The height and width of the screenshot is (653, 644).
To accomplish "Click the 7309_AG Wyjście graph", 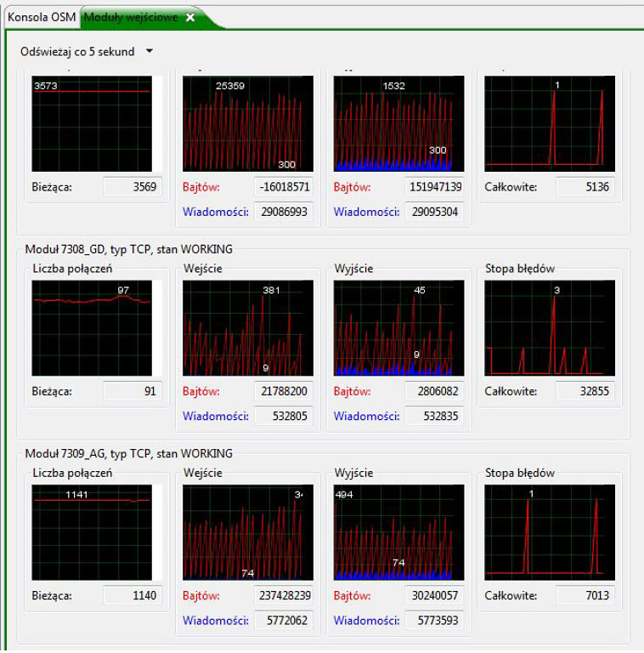I will [x=399, y=532].
